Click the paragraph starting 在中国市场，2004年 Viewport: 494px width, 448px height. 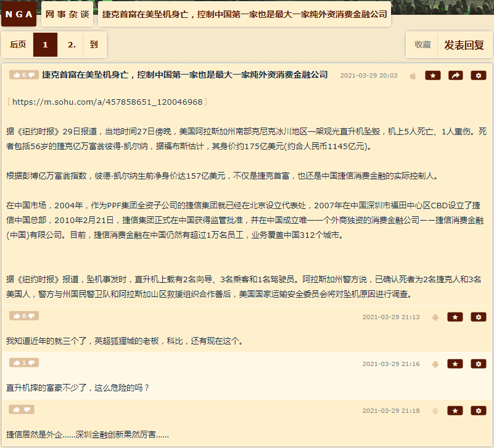click(245, 220)
